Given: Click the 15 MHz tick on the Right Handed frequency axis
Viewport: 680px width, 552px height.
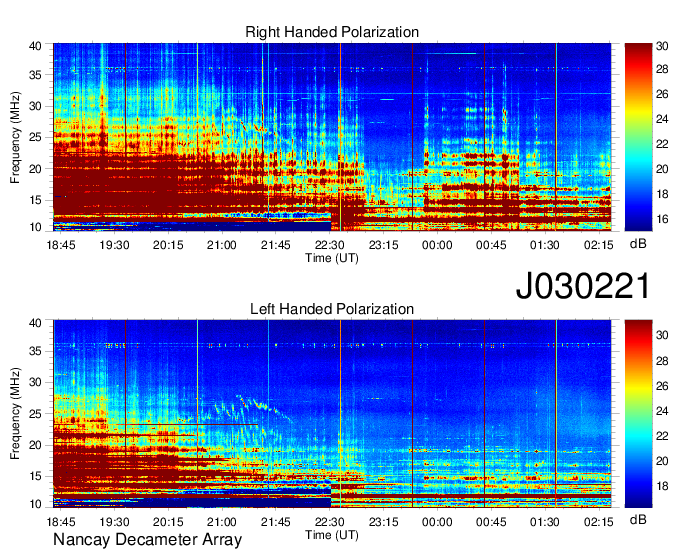Looking at the screenshot, I should tap(35, 200).
